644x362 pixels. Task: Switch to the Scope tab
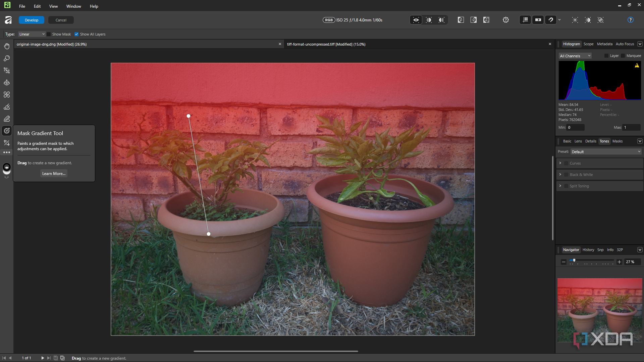[x=588, y=44]
